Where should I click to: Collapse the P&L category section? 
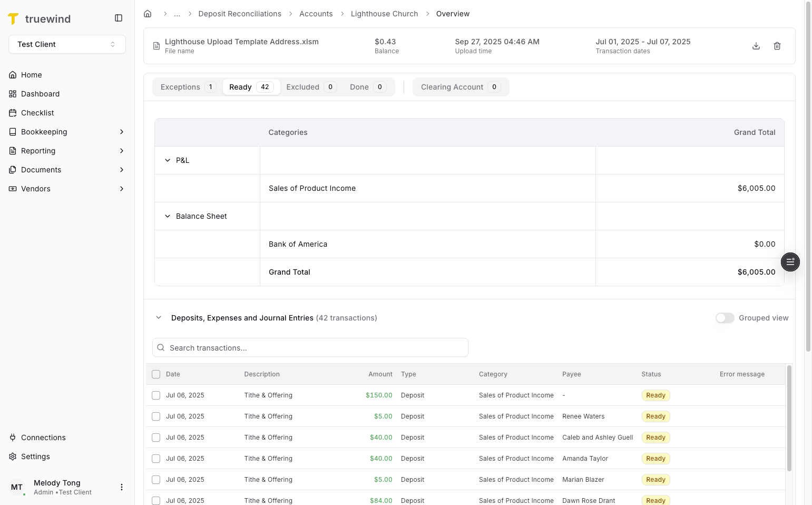click(x=167, y=160)
